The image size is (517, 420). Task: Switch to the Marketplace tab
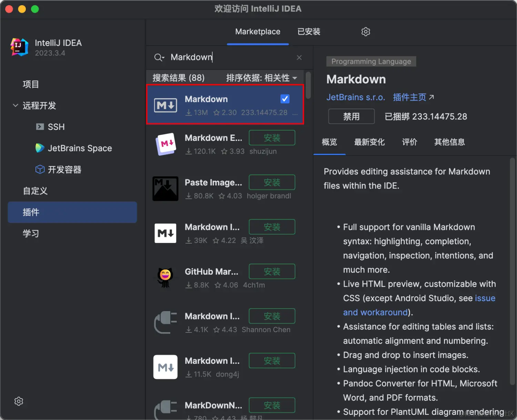(258, 32)
